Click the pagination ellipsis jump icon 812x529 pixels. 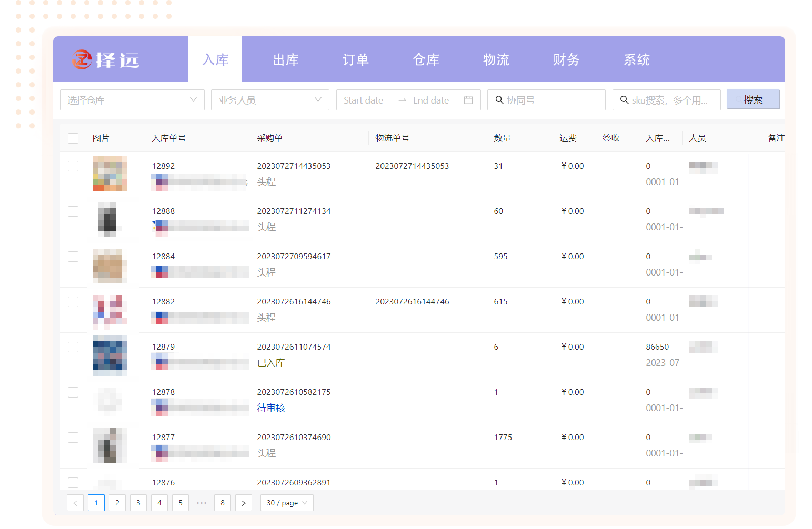(202, 503)
